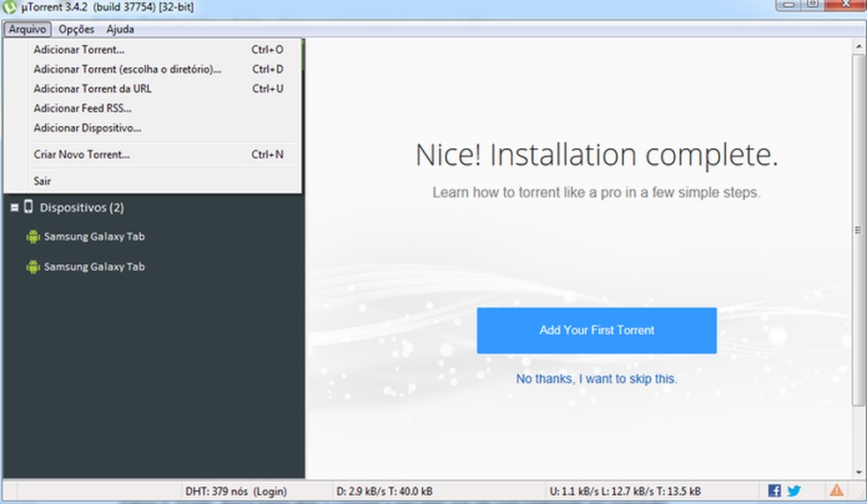Open the Opções menu

pos(77,29)
